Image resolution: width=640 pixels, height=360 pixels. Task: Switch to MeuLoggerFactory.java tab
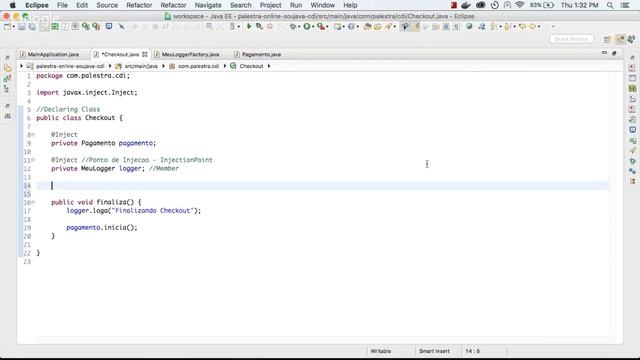pos(190,54)
